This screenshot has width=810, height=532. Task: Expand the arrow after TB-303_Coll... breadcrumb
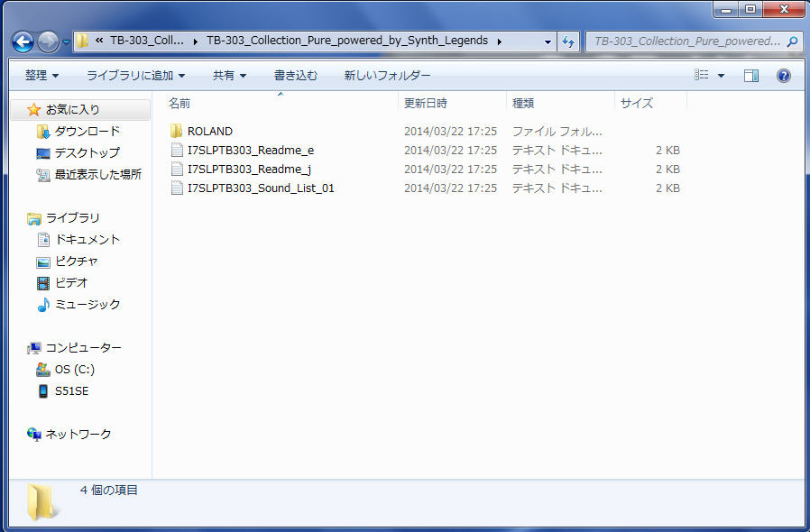[x=195, y=41]
